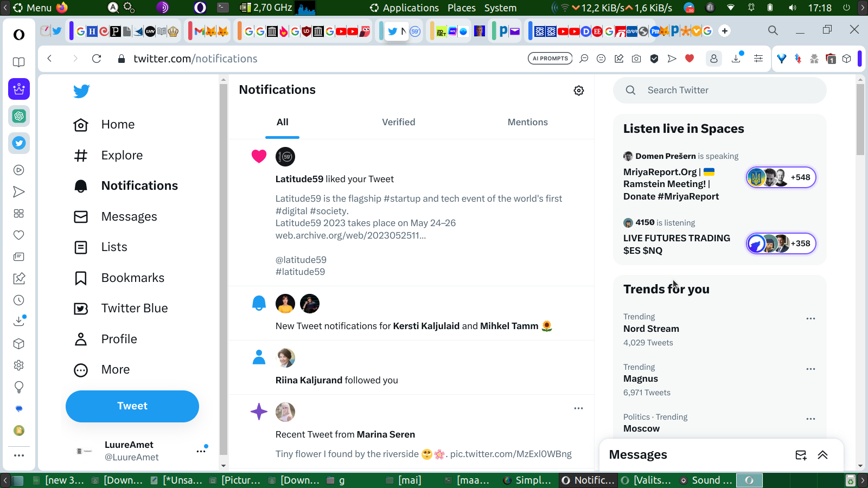Viewport: 868px width, 488px height.
Task: Click the padlock site info icon
Action: 122,59
